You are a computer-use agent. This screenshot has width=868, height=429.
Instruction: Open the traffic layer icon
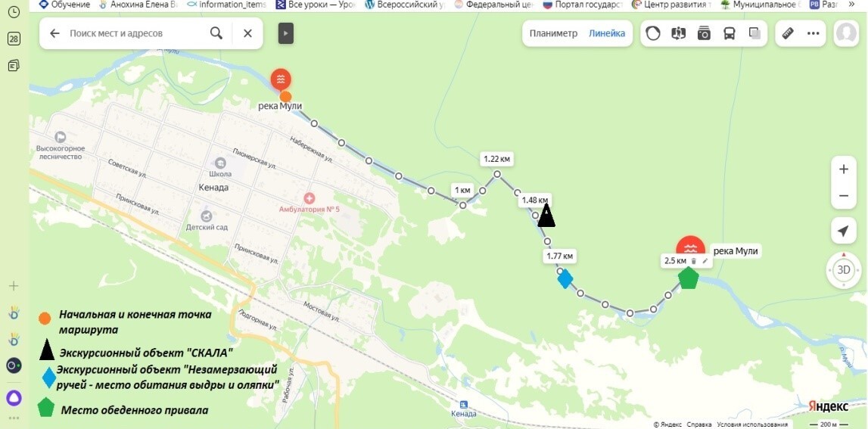point(653,33)
